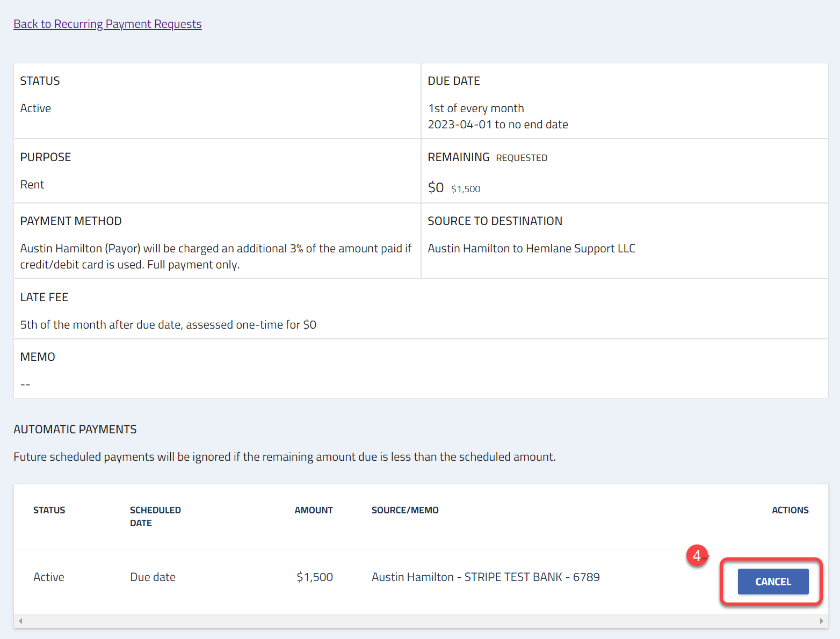Click the CANCEL button for scheduled payment
The height and width of the screenshot is (639, 840).
(x=773, y=582)
